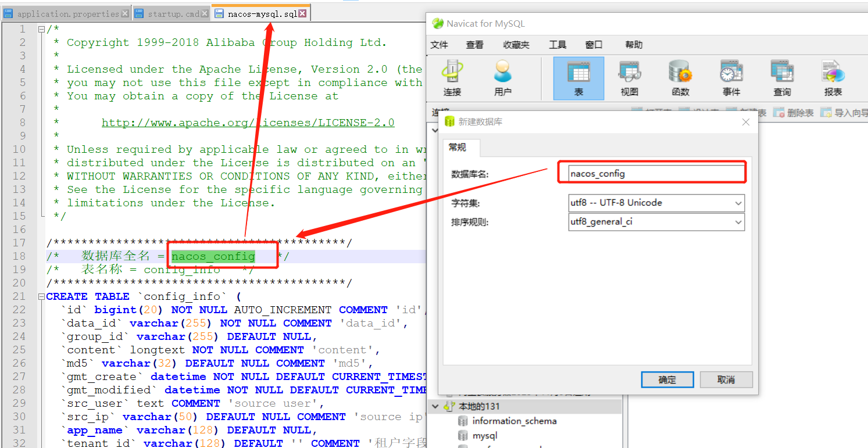
Task: Click the 新建数据库 dialog title icon
Action: coord(449,121)
